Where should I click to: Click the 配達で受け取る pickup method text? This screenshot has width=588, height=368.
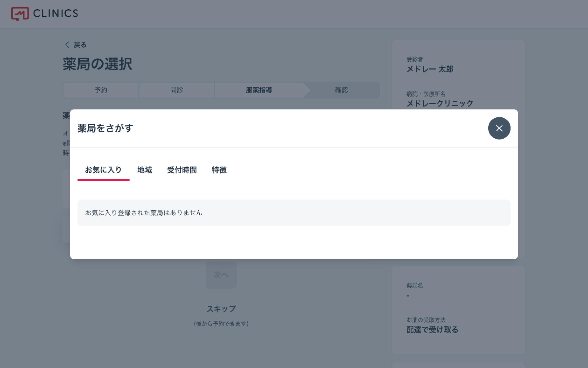pos(432,330)
